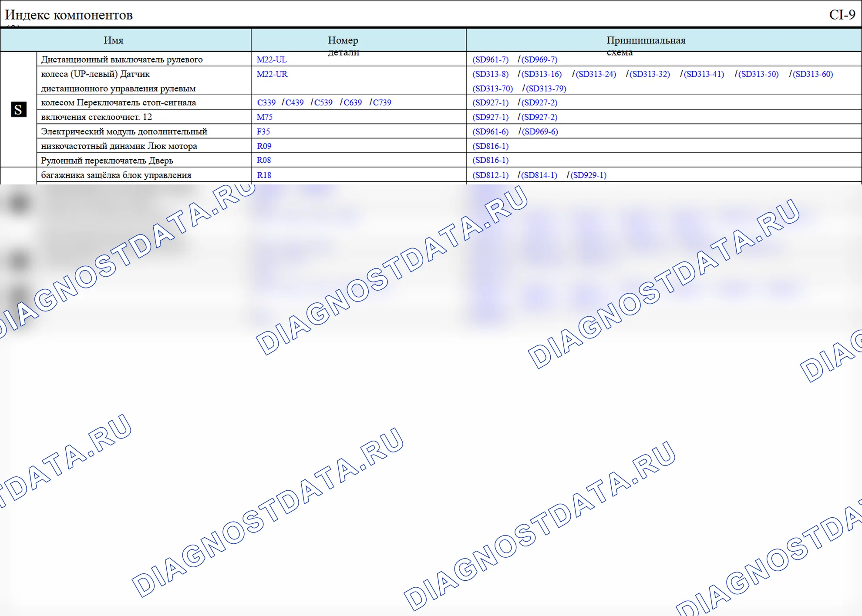Follow the R08 part link
Screen dimensions: 862x616
point(264,160)
